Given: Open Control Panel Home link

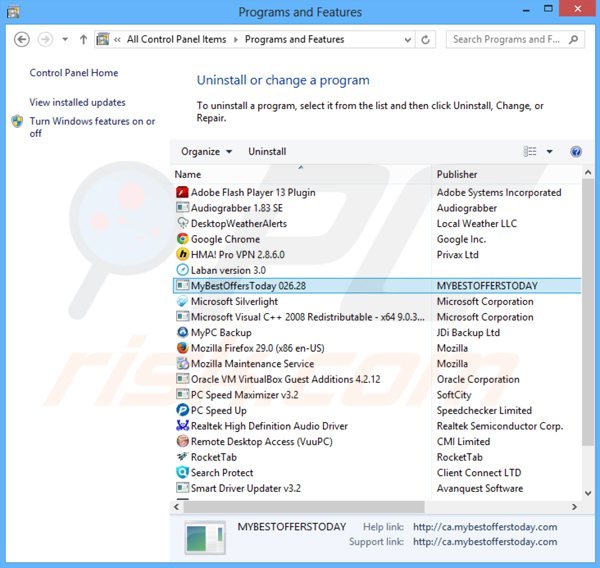Looking at the screenshot, I should coord(74,73).
